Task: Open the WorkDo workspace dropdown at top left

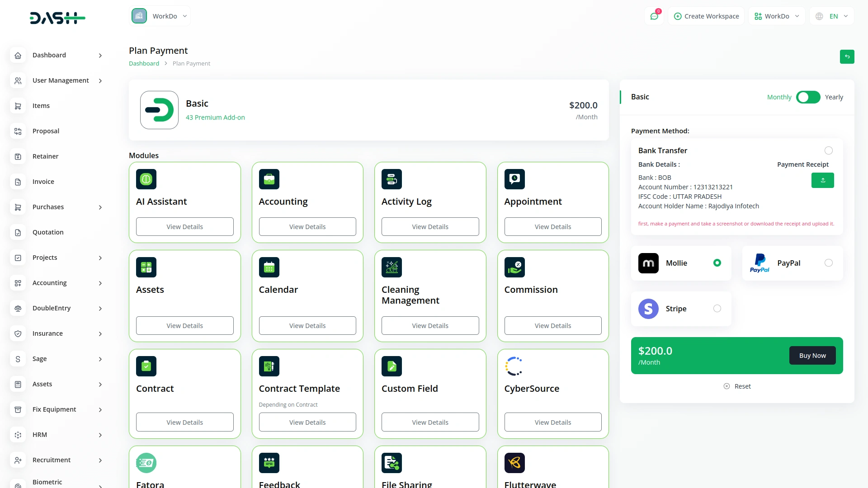Action: [160, 16]
